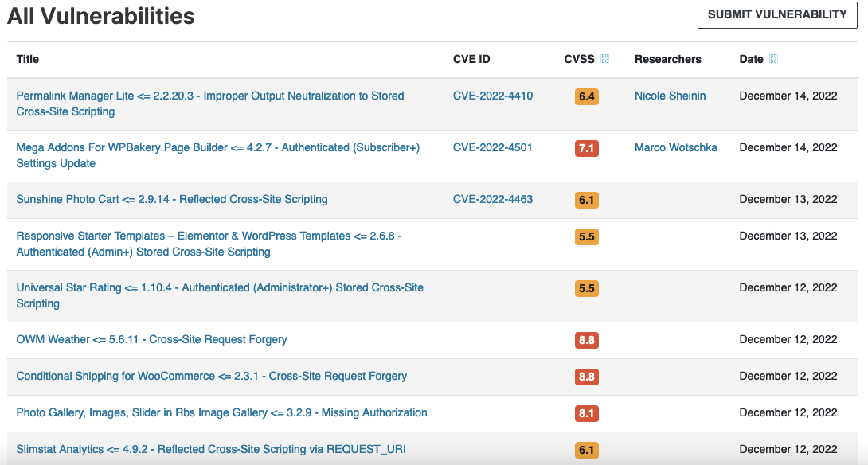Click the Submit Vulnerability button
The width and height of the screenshot is (868, 465).
click(777, 15)
